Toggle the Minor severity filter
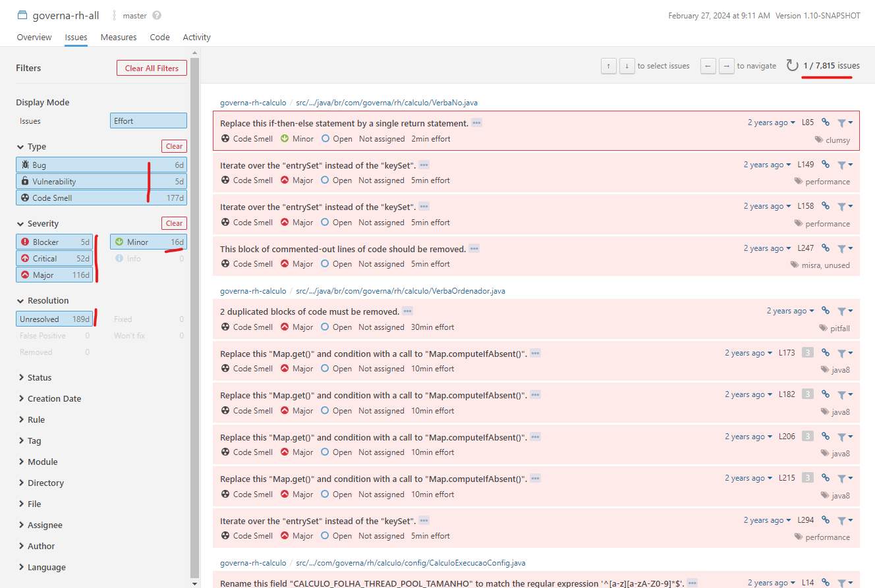 point(148,242)
